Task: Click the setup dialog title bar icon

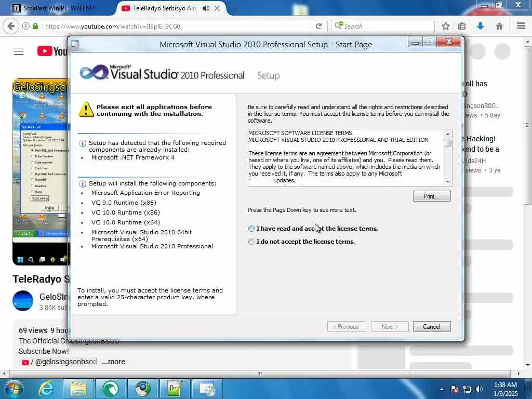Action: pyautogui.click(x=75, y=45)
